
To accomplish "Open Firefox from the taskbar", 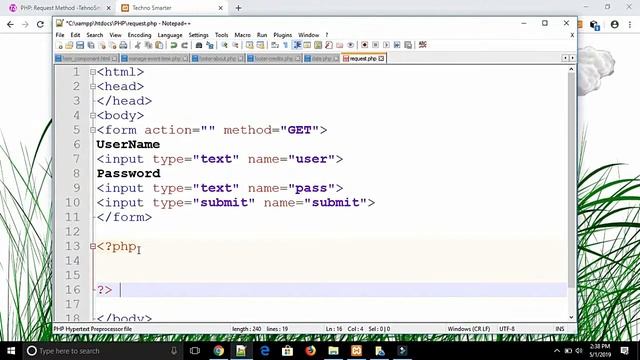I will click(x=311, y=351).
